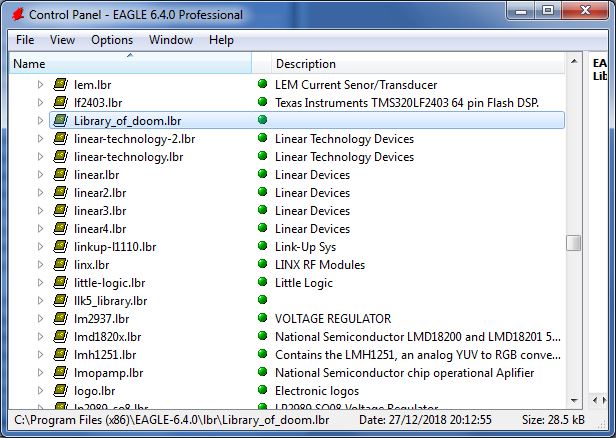Expand the lem.lbr tree node

coord(40,84)
